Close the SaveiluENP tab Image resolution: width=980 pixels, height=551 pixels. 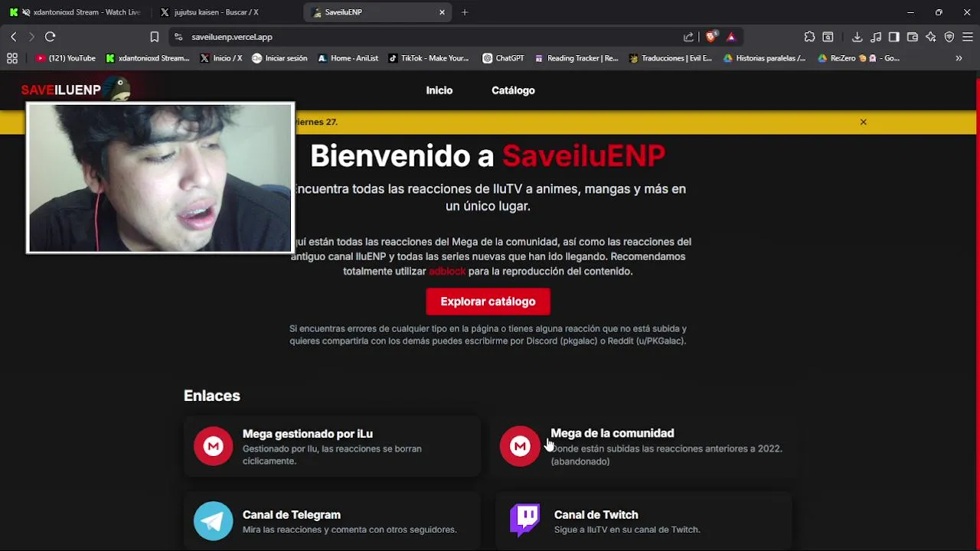(442, 12)
